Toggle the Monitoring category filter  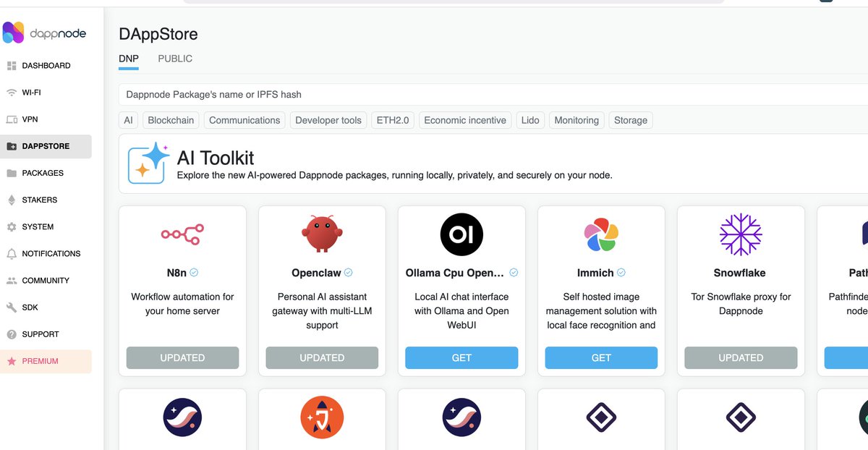(576, 120)
